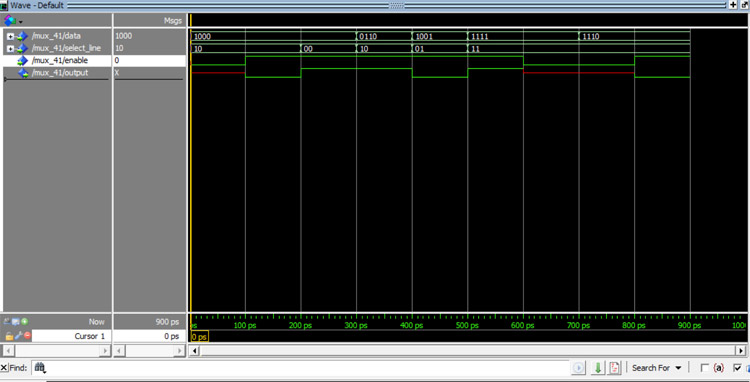The height and width of the screenshot is (382, 750).
Task: Click the 100 ps timeline label
Action: (245, 326)
